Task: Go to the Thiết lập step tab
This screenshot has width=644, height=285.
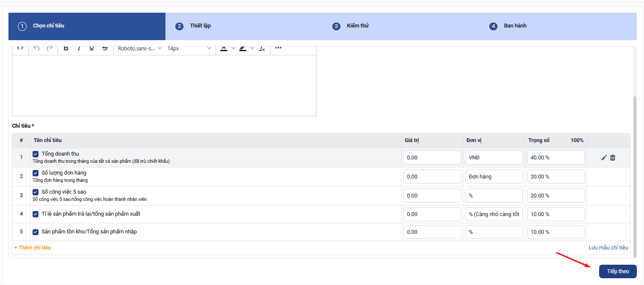Action: (200, 26)
